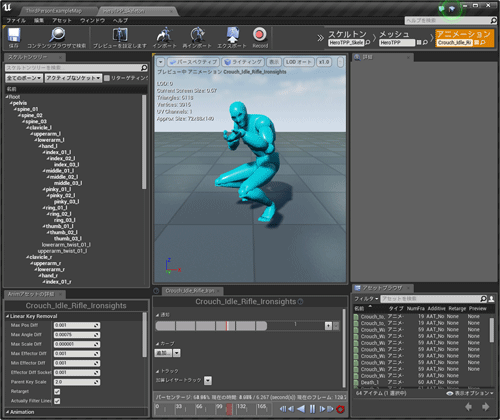Click search icon in help search box
Screen dimensions: 500x420
coord(493,21)
